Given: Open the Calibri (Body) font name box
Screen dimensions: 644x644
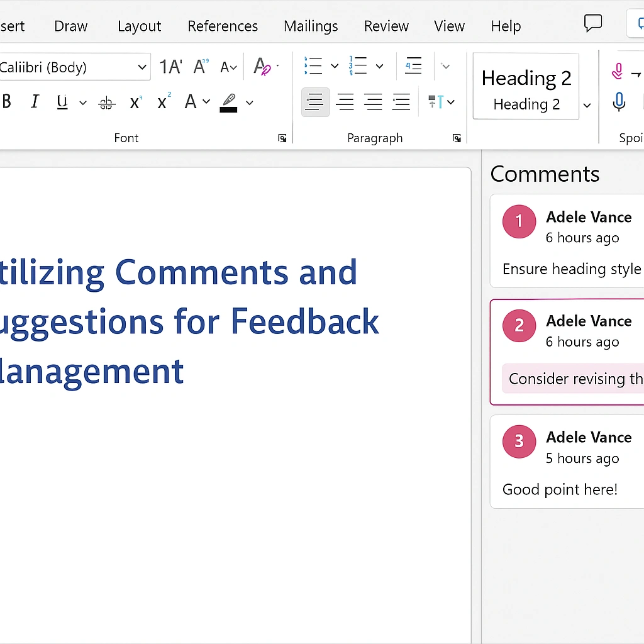Looking at the screenshot, I should tap(74, 67).
